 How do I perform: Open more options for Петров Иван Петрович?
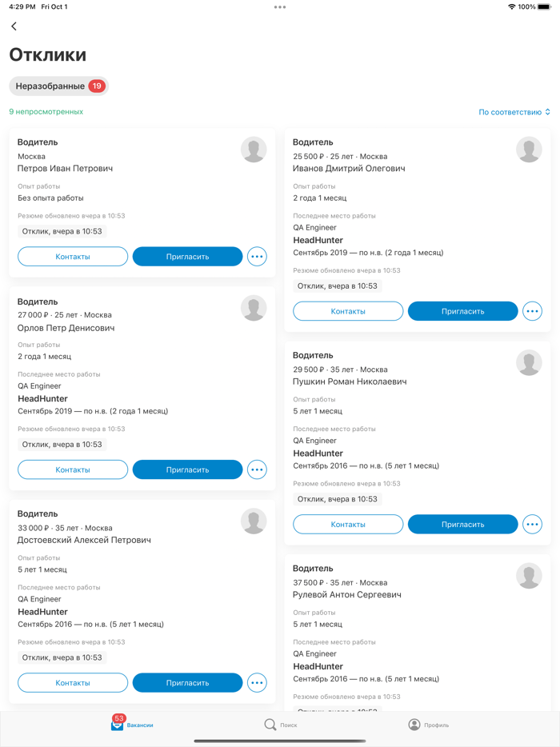pos(257,257)
